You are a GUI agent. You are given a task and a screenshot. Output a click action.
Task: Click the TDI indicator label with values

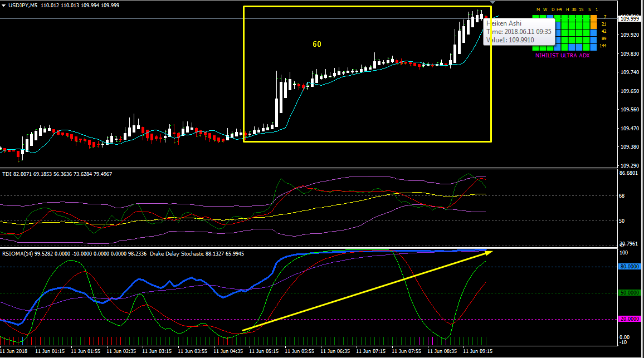coord(57,174)
